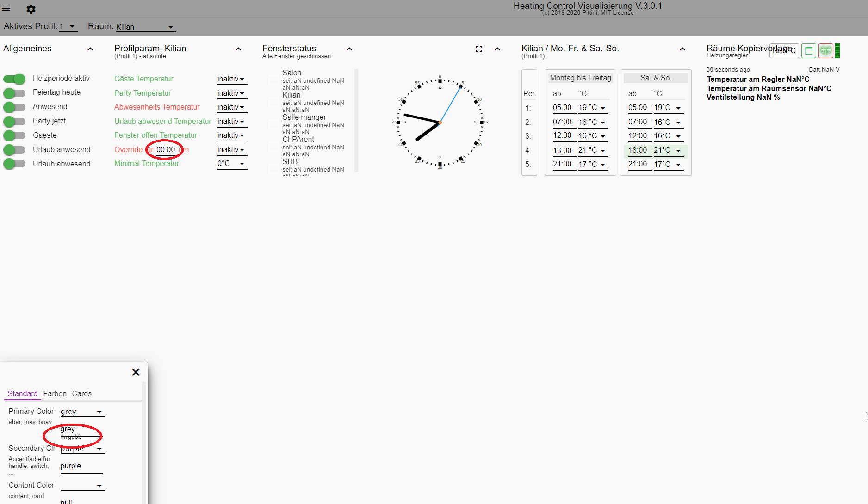Collapse the Allgemeines card

point(90,49)
